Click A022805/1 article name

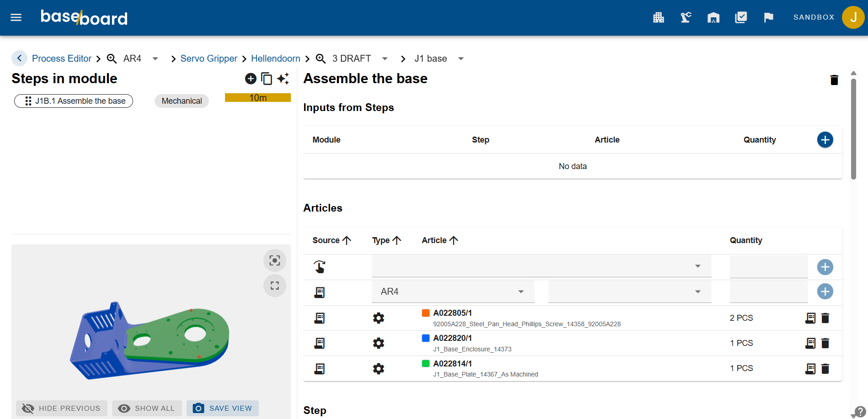pos(452,313)
